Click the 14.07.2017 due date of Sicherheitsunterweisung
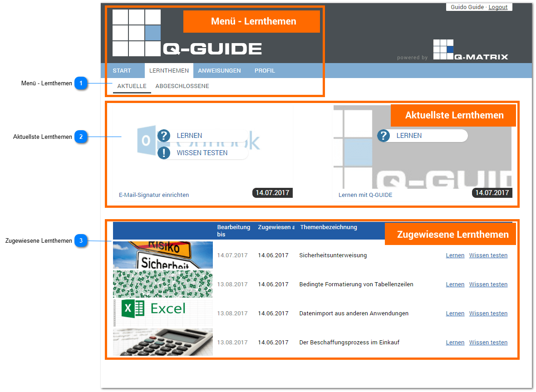 [x=232, y=255]
